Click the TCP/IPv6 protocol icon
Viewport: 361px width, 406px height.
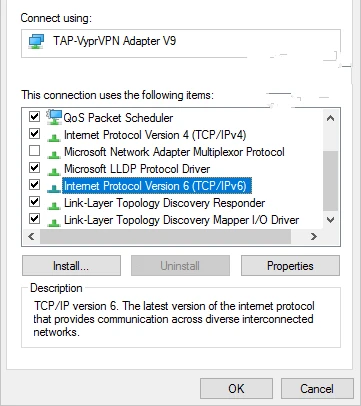pyautogui.click(x=54, y=188)
